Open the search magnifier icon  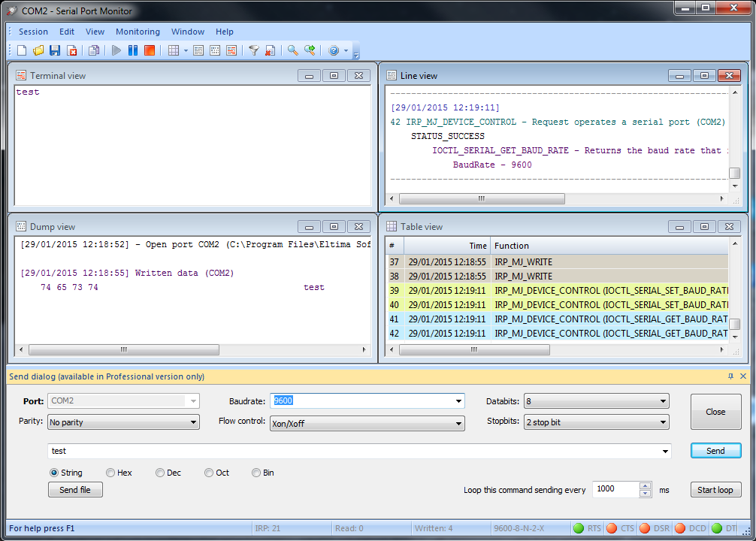(x=292, y=50)
